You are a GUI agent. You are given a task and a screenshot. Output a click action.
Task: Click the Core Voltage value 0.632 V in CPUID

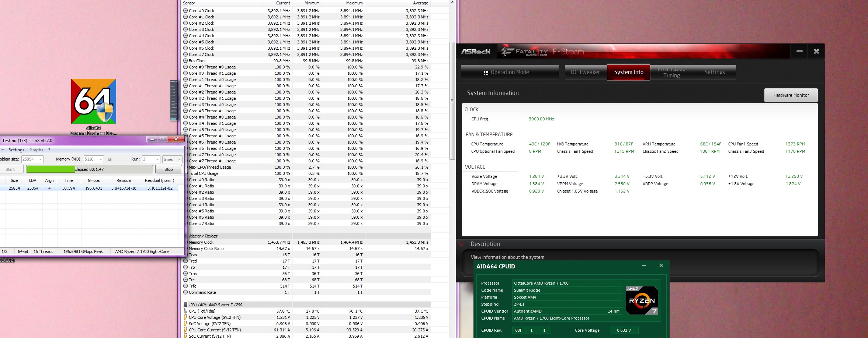coord(624,330)
